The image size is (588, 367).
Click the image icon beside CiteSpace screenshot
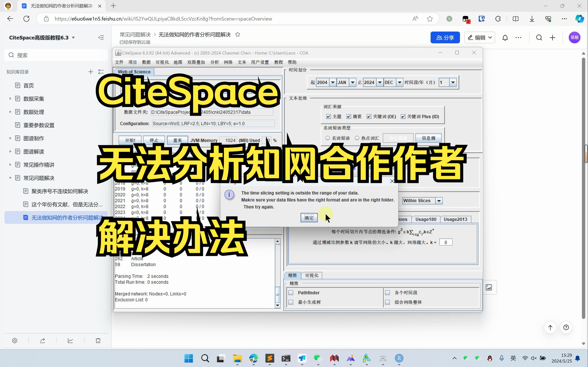(489, 287)
